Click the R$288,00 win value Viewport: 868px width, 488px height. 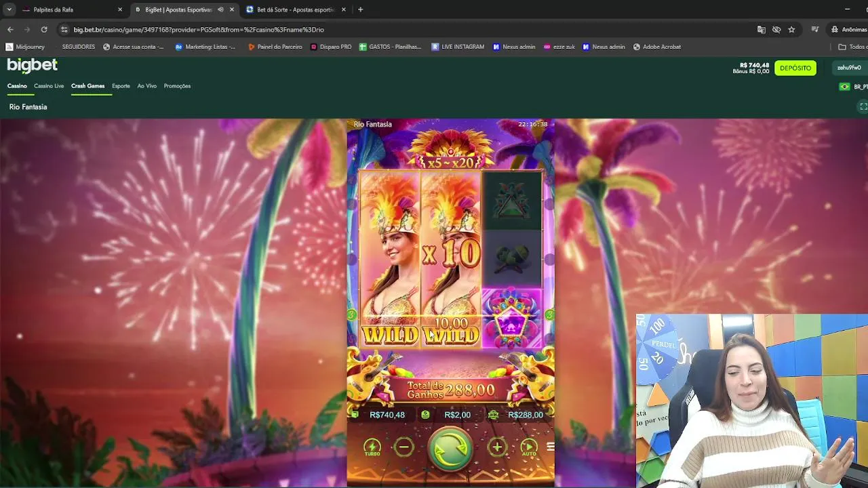pyautogui.click(x=526, y=415)
